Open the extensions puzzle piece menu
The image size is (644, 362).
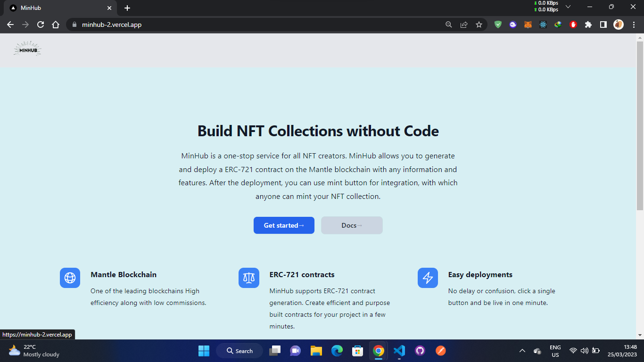[x=588, y=24]
